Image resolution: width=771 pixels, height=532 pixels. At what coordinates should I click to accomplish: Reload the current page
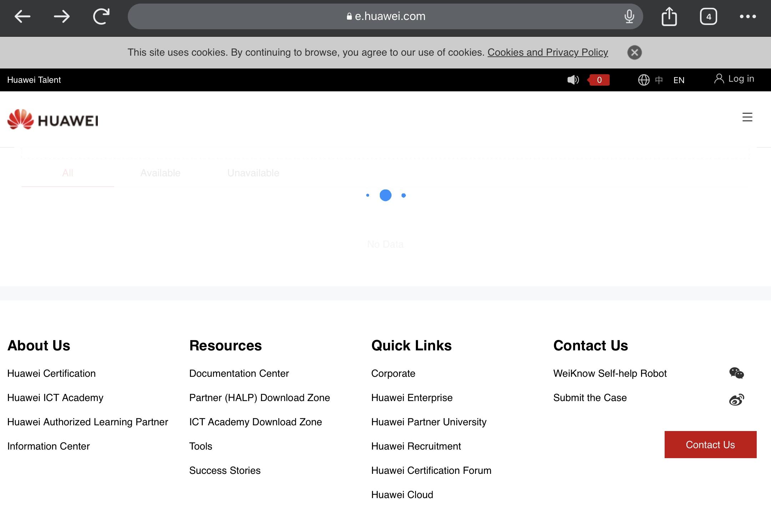click(101, 16)
